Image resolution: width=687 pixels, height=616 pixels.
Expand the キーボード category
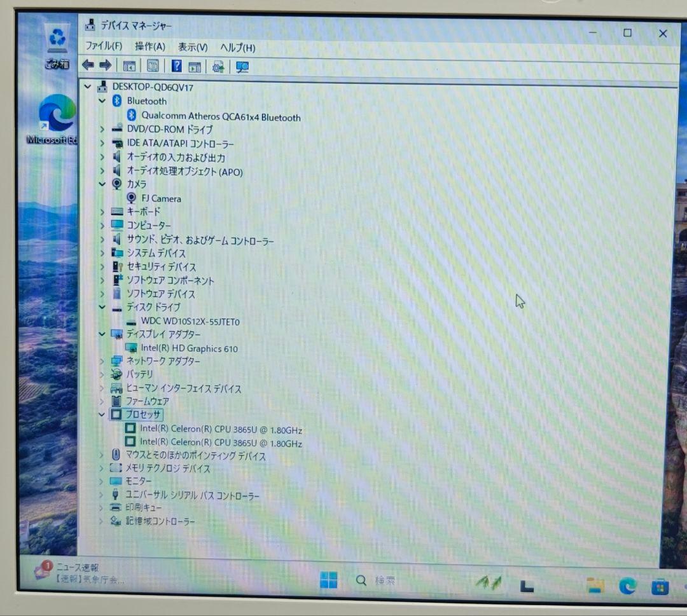pyautogui.click(x=102, y=212)
